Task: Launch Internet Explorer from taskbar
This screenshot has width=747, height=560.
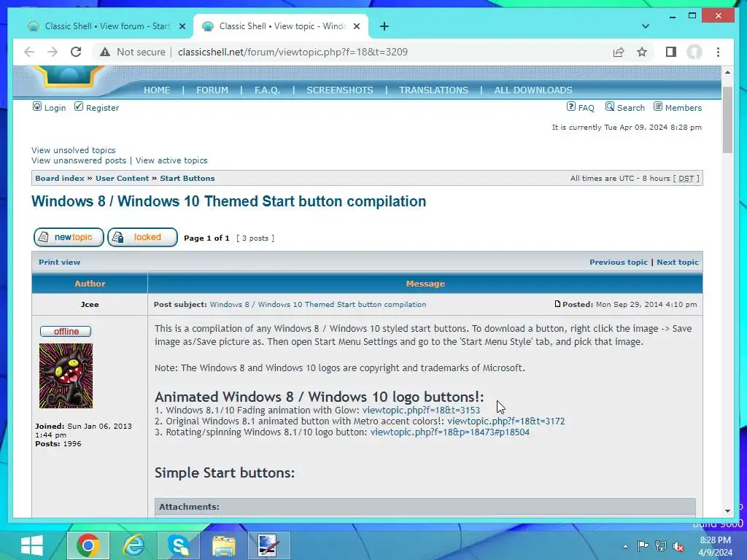Action: pyautogui.click(x=133, y=545)
